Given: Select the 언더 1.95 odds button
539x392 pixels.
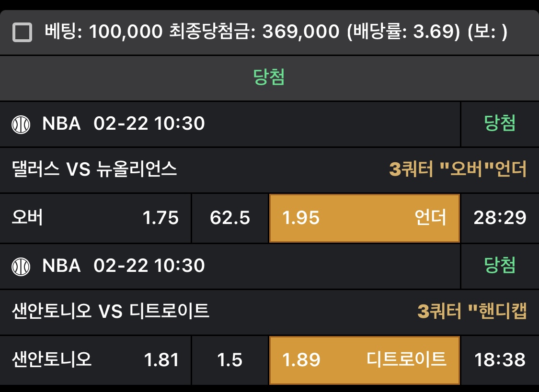Looking at the screenshot, I should (364, 218).
